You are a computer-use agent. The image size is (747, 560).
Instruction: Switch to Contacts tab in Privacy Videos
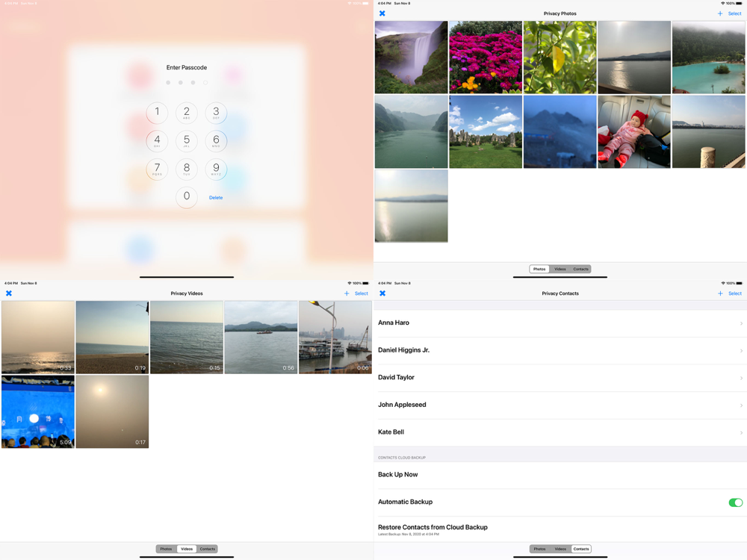(207, 549)
